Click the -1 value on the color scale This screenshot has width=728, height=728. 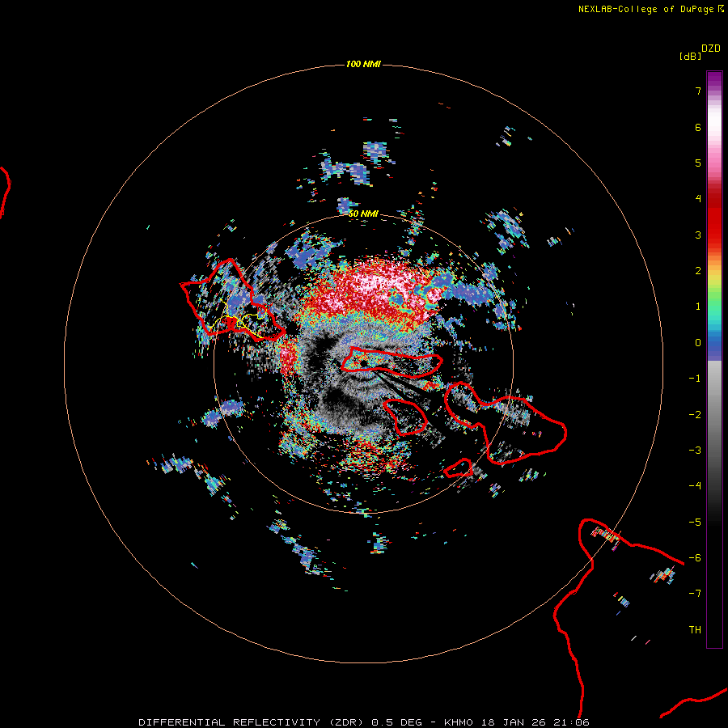point(695,379)
